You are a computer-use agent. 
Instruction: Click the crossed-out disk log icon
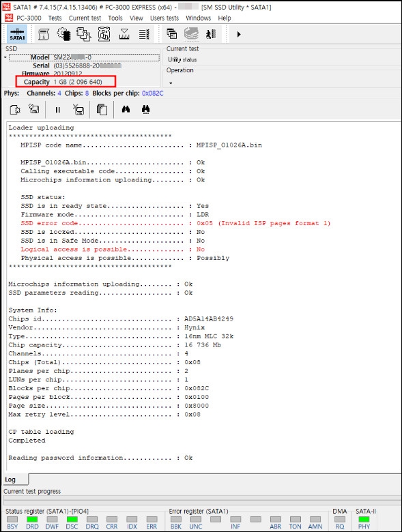78,110
